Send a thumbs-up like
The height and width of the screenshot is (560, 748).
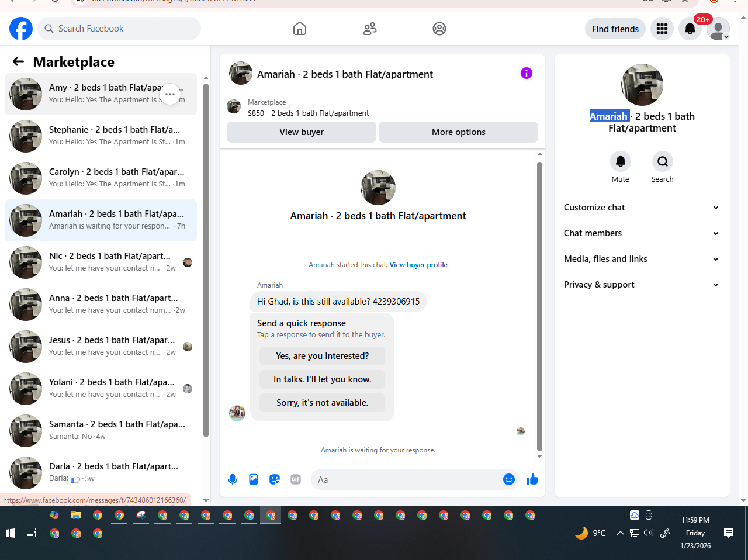[x=532, y=479]
